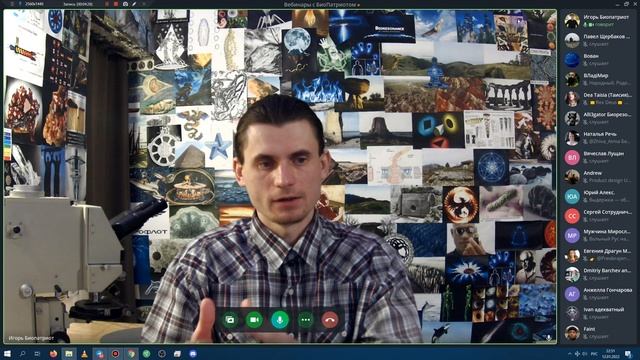
Task: Select participant Вован
Action: [598, 60]
